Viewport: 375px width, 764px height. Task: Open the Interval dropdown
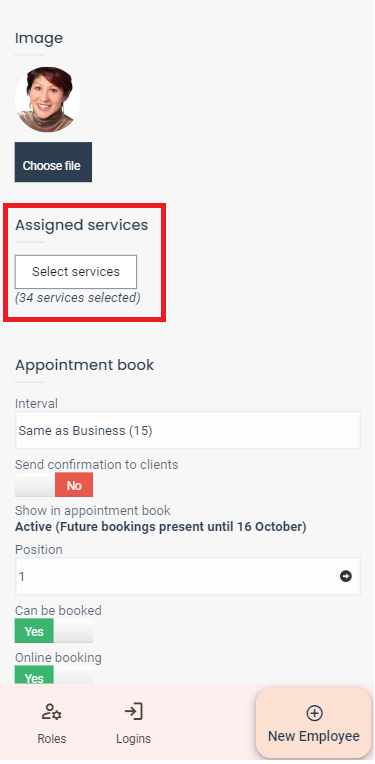click(x=188, y=430)
